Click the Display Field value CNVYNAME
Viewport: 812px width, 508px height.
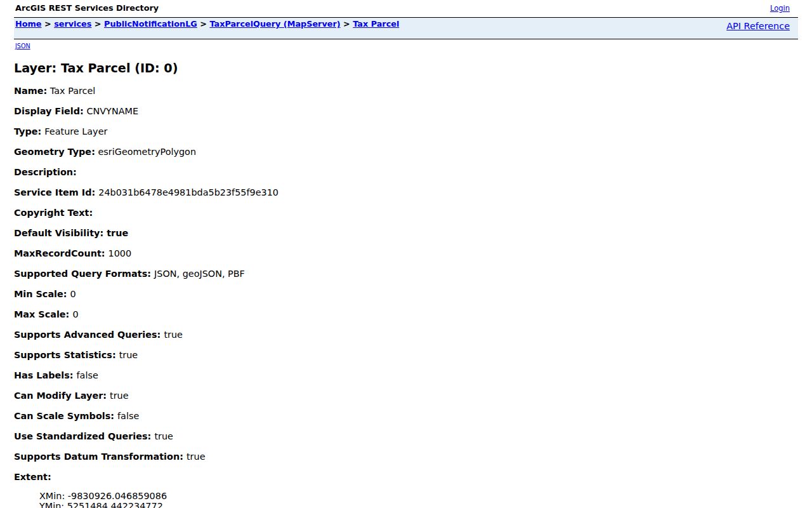(x=112, y=111)
